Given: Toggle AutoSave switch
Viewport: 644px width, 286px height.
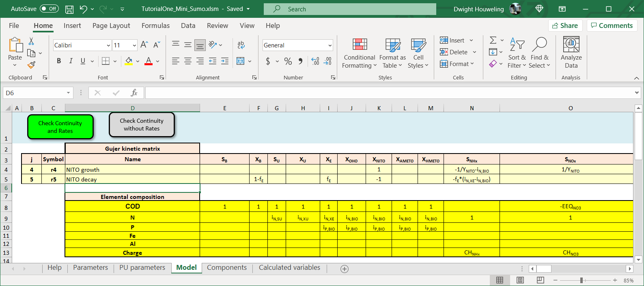Looking at the screenshot, I should pyautogui.click(x=49, y=9).
